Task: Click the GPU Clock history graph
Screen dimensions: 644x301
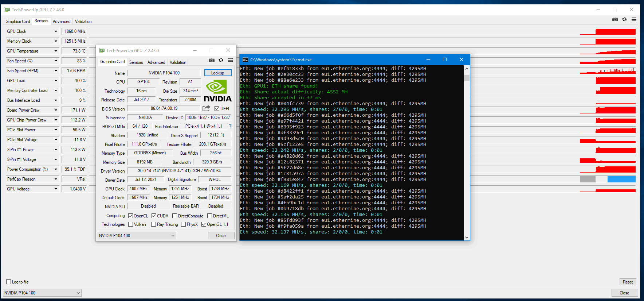Action: pyautogui.click(x=362, y=31)
